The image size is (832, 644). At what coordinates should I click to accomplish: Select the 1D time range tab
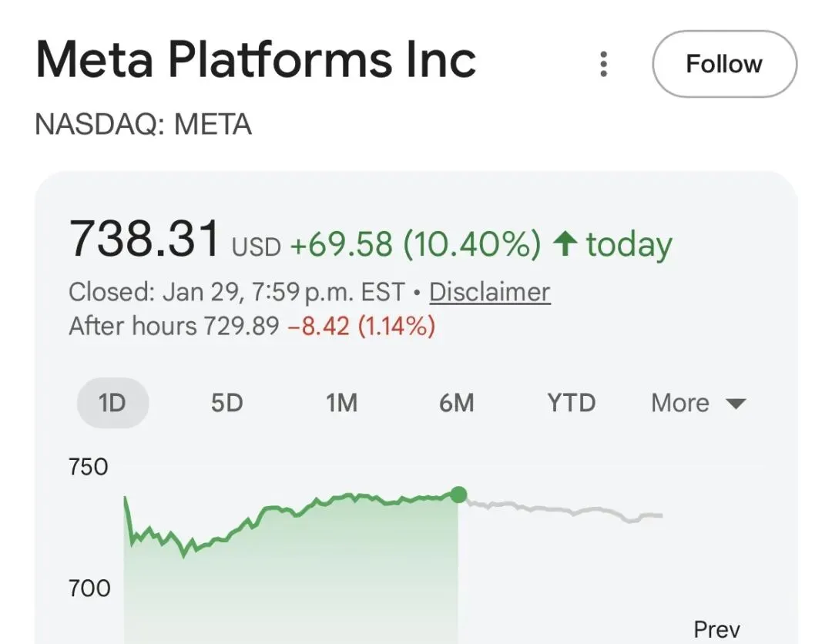tap(112, 403)
